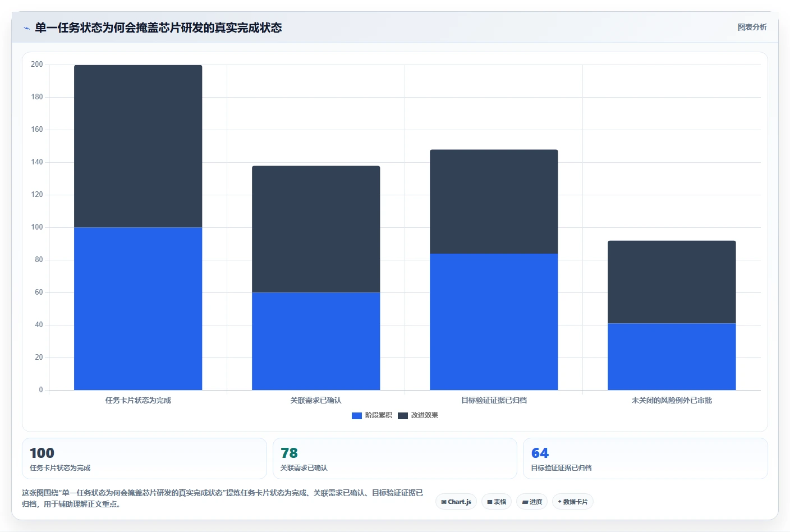
Task: Click the chart title 单一任务状态为何会掩盖芯片研发的真实完成状态
Action: click(x=158, y=27)
